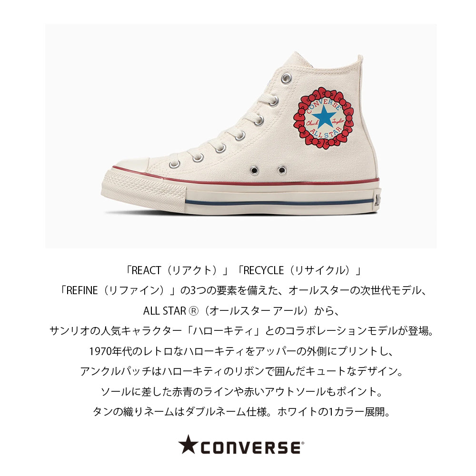Click the 「RECYCLE（リサイクル）」 text
This screenshot has width=476, height=476.
pos(299,270)
